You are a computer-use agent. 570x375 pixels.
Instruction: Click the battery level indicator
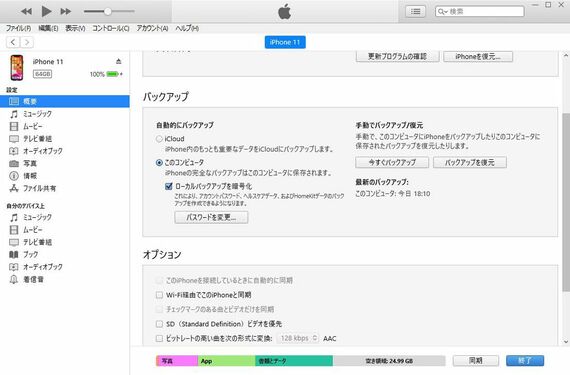point(113,74)
